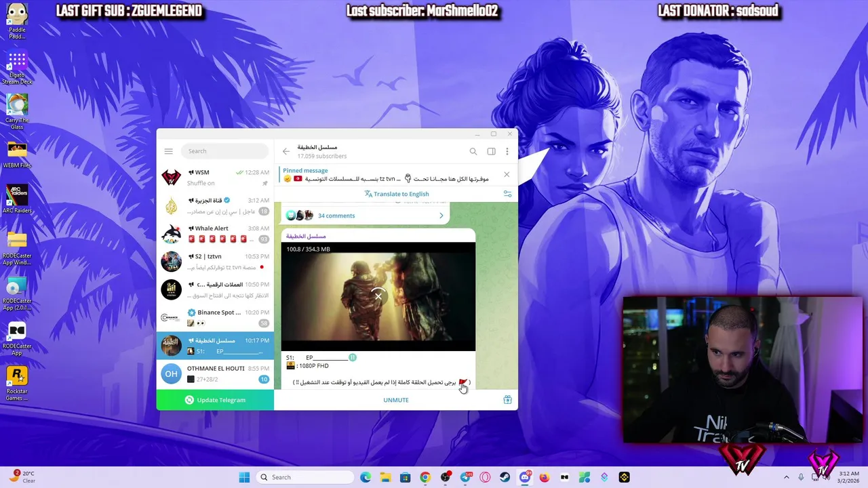
Task: Open Discord from the taskbar
Action: pyautogui.click(x=525, y=477)
